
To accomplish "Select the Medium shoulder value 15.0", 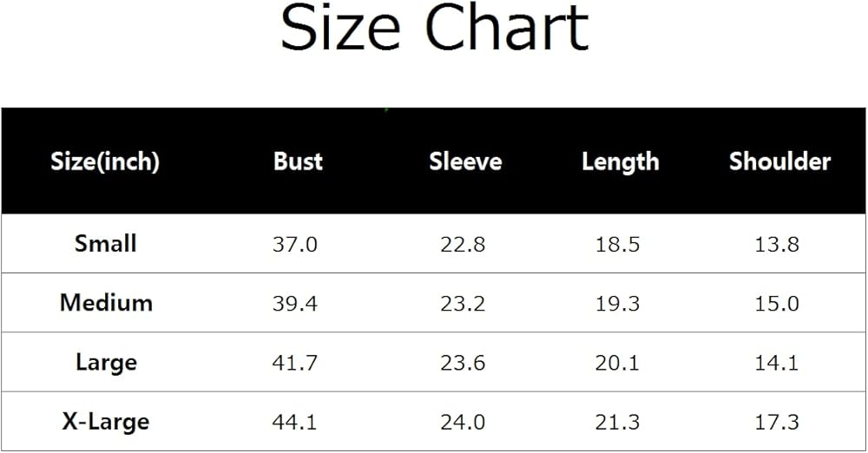I will click(x=777, y=304).
